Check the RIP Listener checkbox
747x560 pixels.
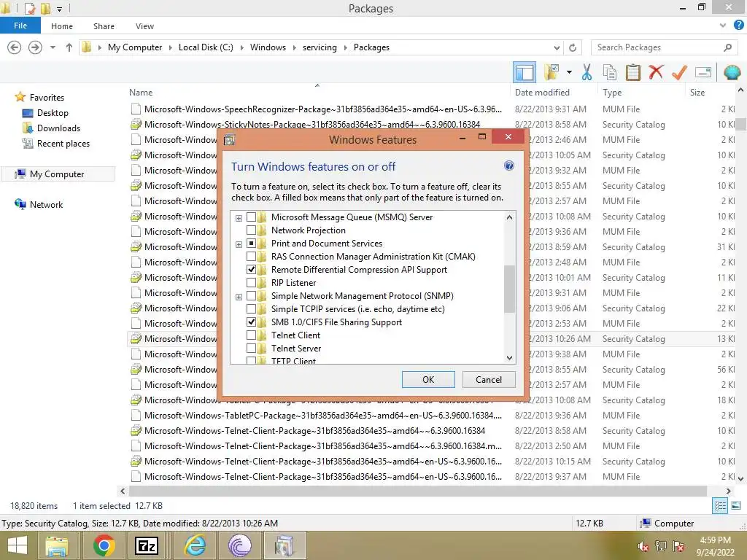coord(251,283)
